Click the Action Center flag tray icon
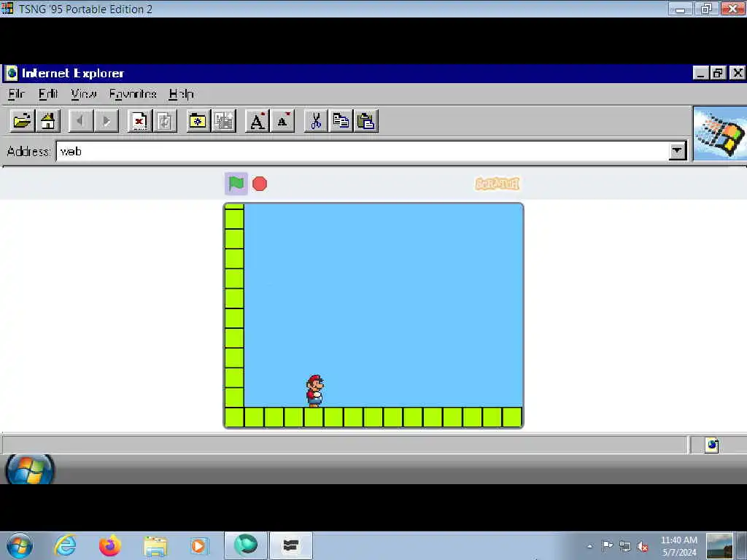 pos(607,546)
